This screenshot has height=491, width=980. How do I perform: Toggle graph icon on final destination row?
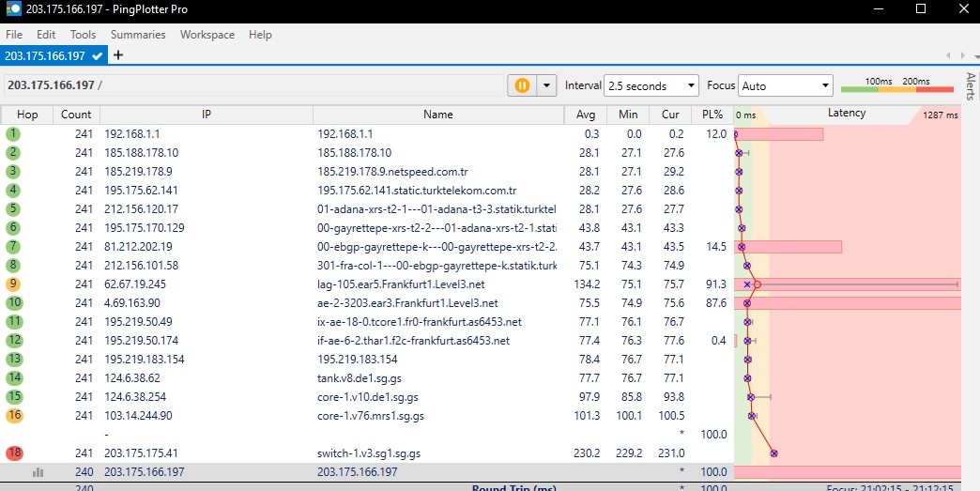(x=38, y=472)
